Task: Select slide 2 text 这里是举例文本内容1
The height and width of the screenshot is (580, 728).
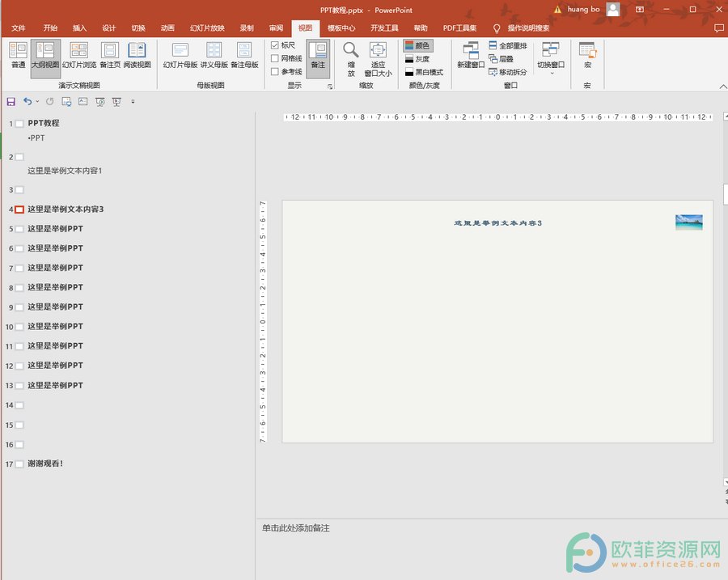Action: [65, 171]
